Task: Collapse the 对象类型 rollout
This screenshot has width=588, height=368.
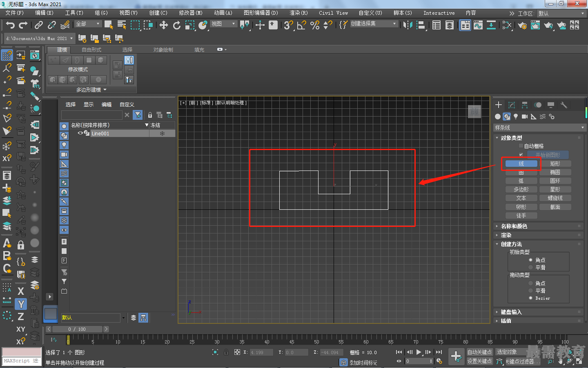Action: 511,138
